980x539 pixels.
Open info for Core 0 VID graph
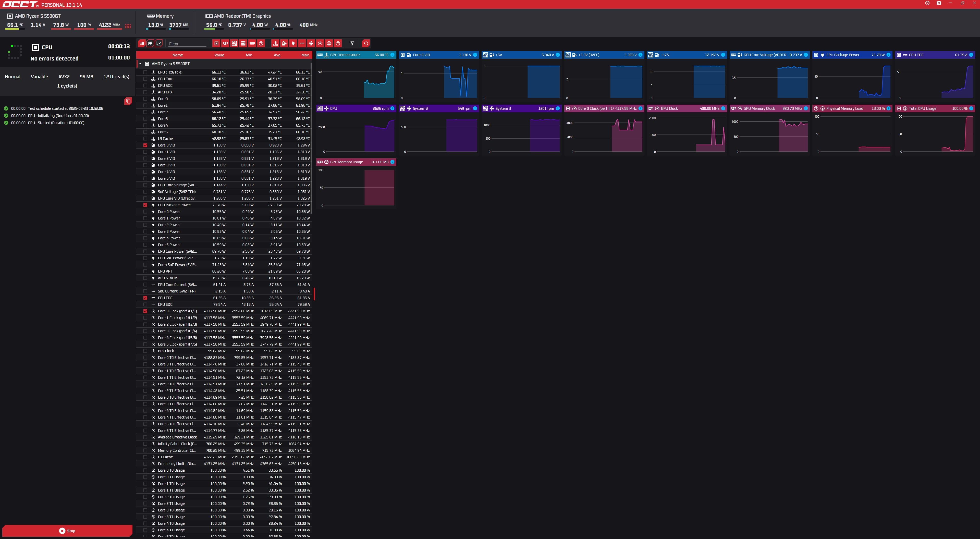click(475, 55)
